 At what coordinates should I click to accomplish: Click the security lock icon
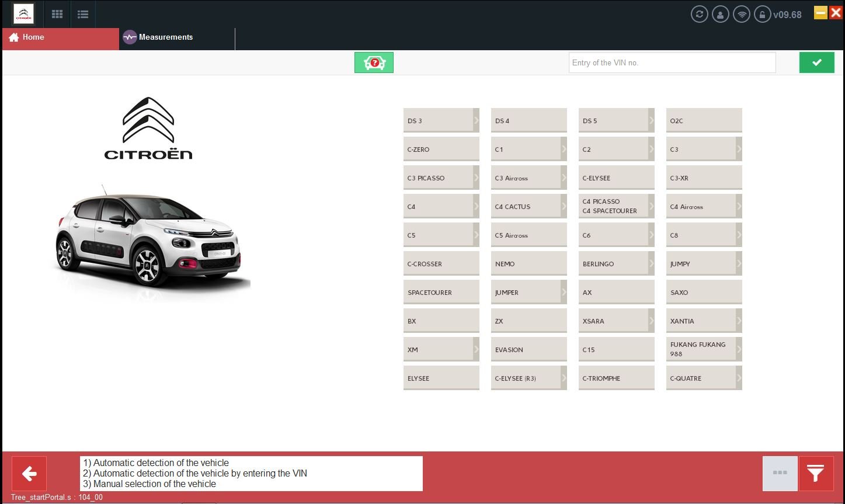coord(762,14)
